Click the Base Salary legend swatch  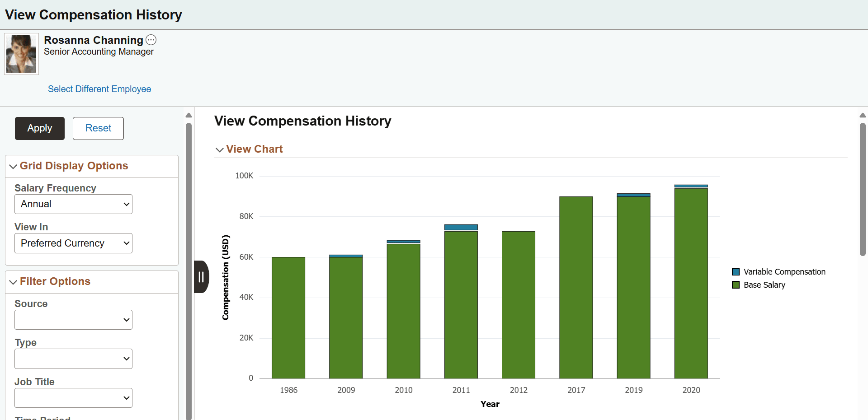pyautogui.click(x=736, y=285)
